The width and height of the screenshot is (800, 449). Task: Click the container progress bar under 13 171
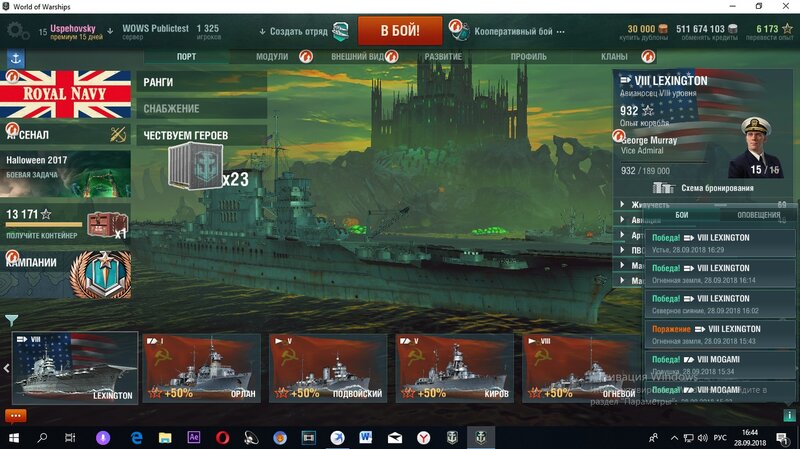44,224
